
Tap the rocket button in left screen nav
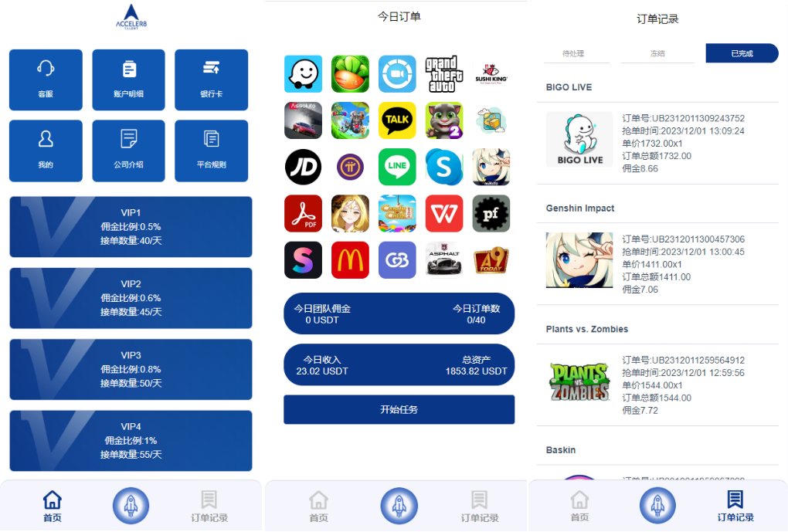click(131, 506)
